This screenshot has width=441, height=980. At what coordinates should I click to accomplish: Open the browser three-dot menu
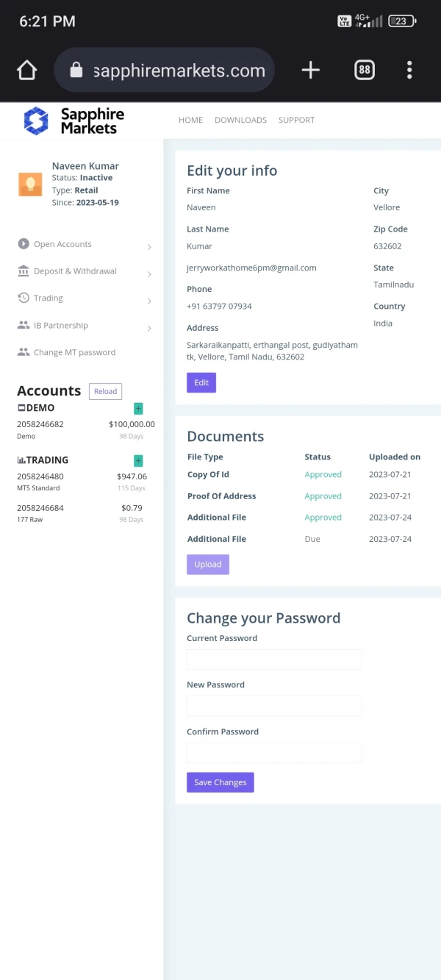pos(409,70)
